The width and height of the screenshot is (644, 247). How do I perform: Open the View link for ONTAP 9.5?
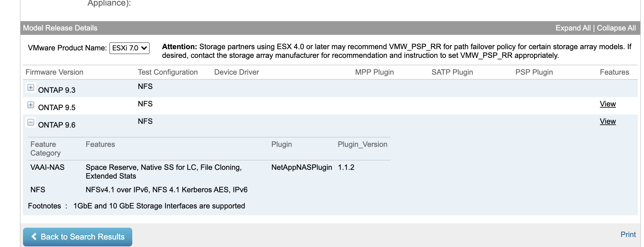click(607, 104)
